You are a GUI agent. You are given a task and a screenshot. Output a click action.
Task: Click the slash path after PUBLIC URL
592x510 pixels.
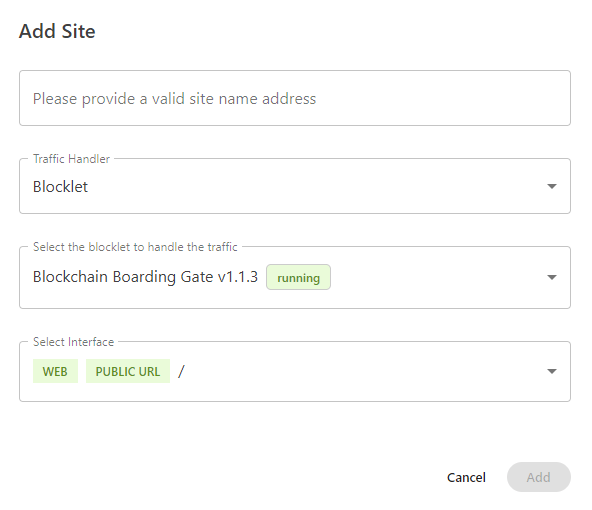click(x=181, y=371)
